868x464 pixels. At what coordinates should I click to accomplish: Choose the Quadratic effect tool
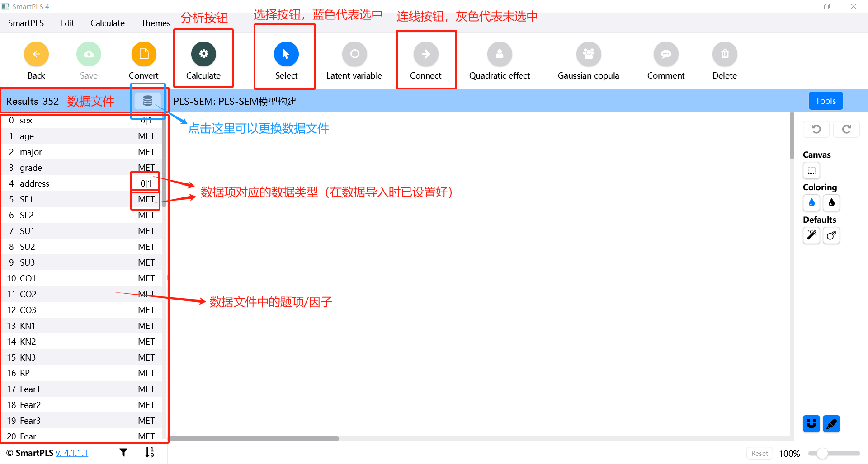(500, 54)
